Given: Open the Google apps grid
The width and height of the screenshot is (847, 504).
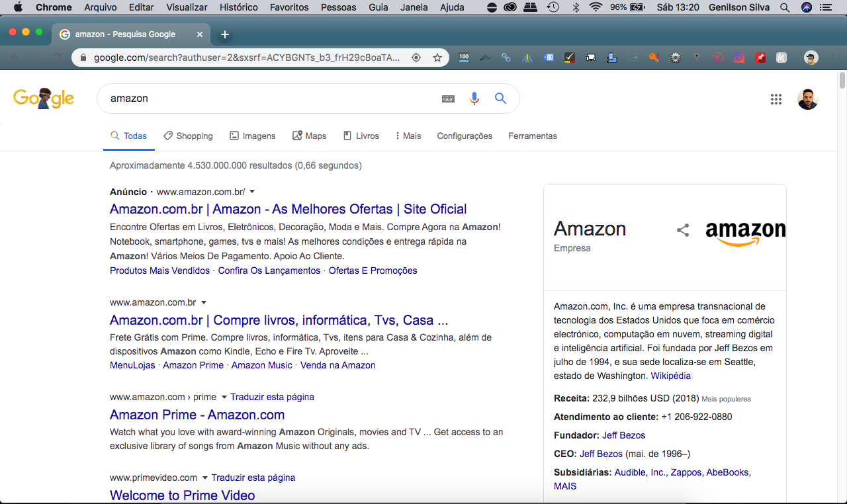Looking at the screenshot, I should click(776, 99).
